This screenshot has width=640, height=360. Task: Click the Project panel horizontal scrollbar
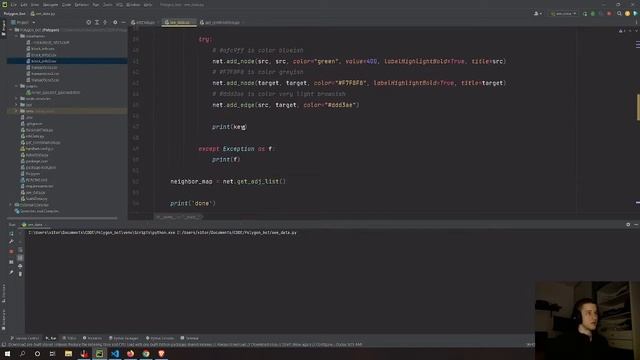(62, 218)
